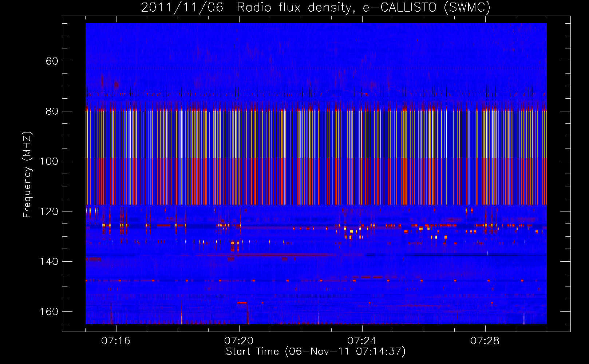
Task: Click the 07:16 time tick label
Action: (x=116, y=341)
